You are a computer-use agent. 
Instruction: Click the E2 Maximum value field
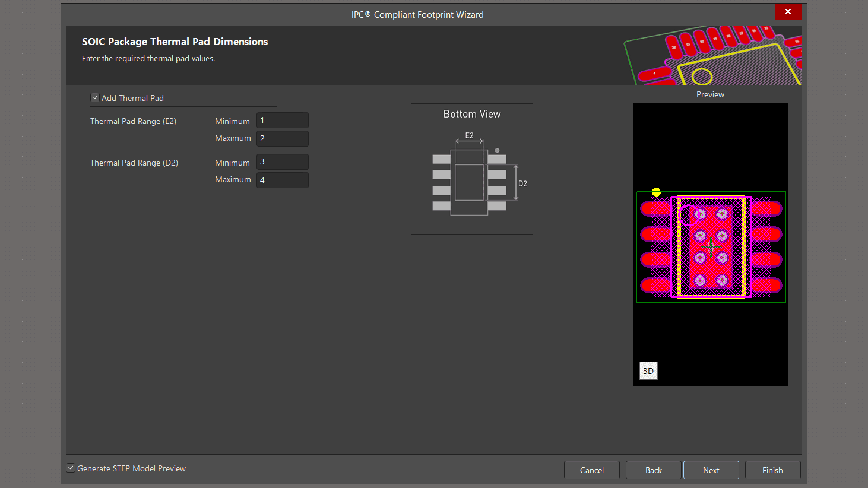(x=282, y=138)
